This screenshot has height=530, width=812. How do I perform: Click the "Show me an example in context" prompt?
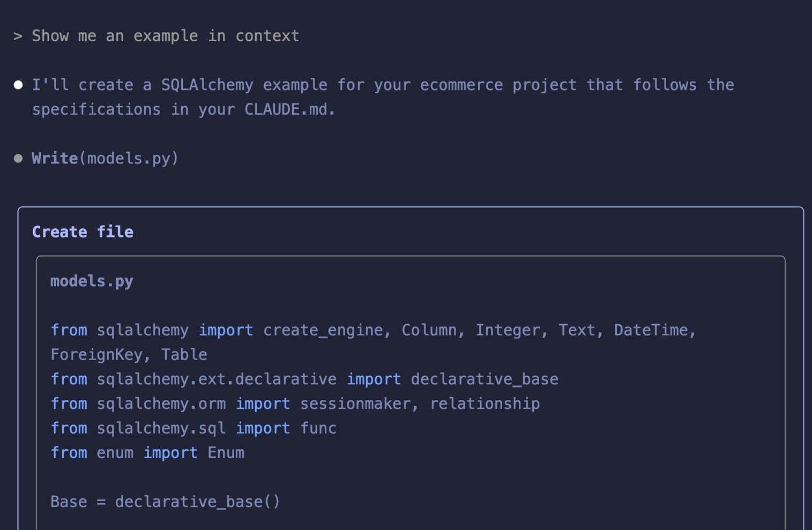(165, 36)
